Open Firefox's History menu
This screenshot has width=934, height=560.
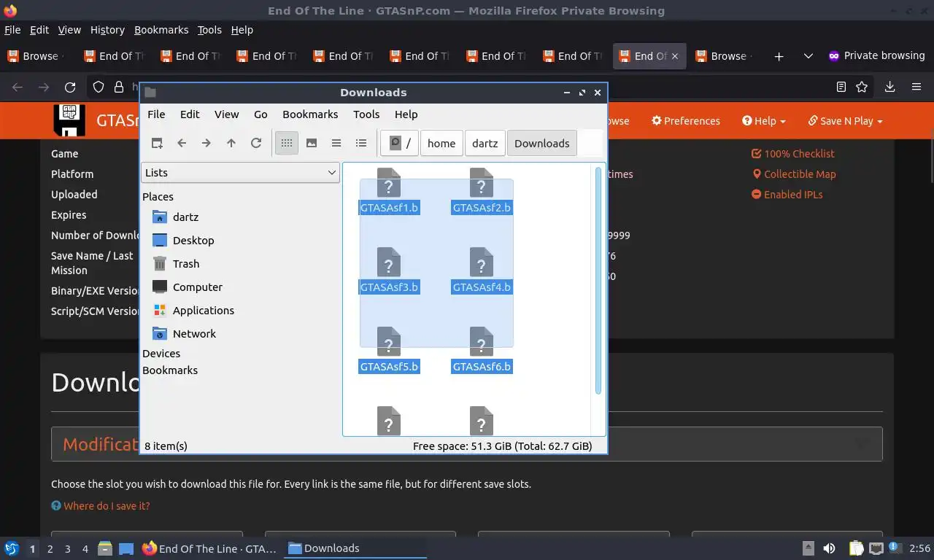(107, 30)
